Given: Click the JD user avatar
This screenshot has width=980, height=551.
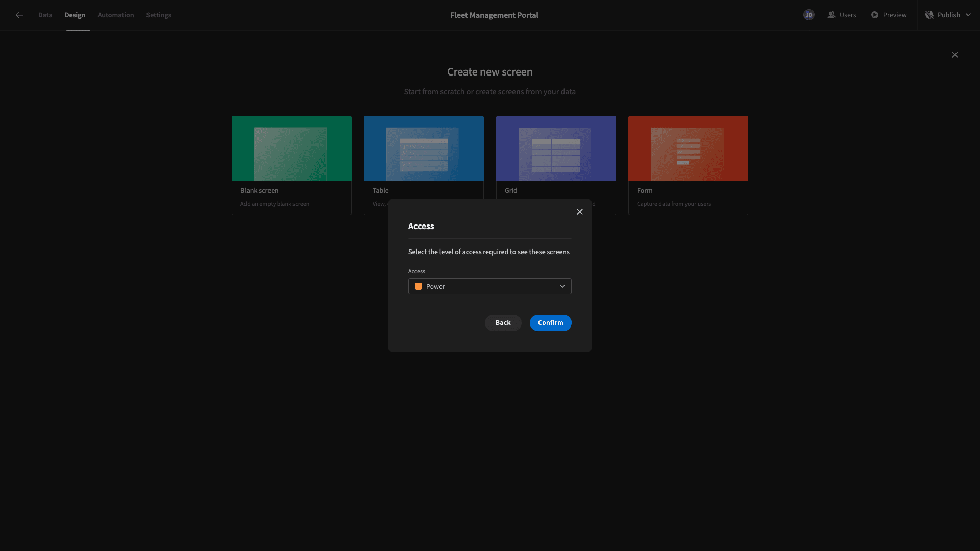Looking at the screenshot, I should pyautogui.click(x=809, y=15).
